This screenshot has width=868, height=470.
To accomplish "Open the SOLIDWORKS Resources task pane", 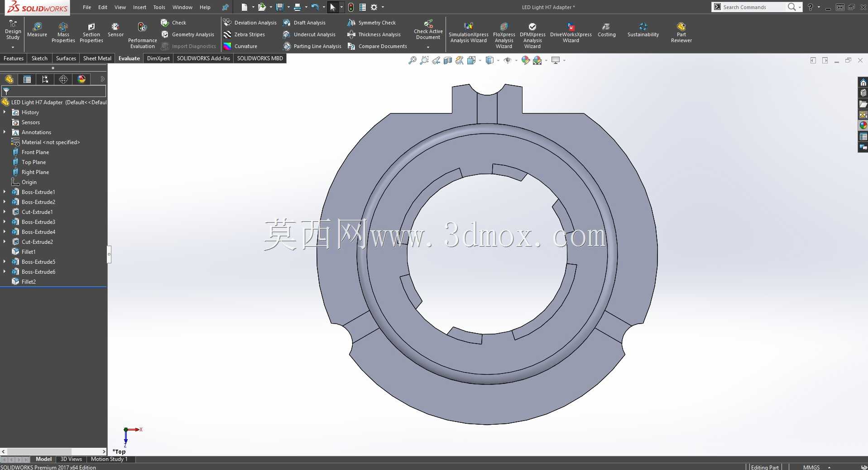I will tap(863, 82).
